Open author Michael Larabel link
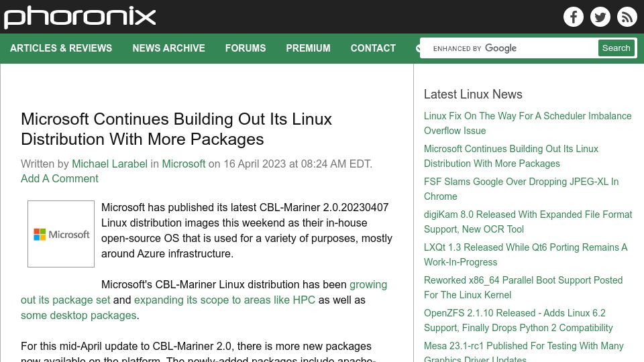The height and width of the screenshot is (362, 644). (x=109, y=164)
